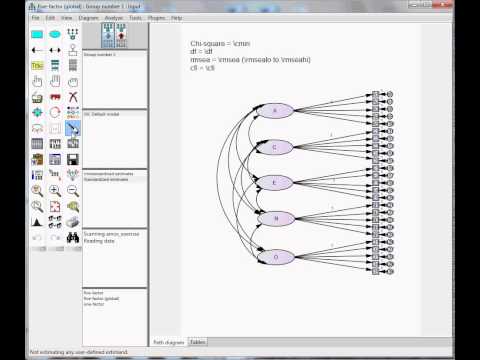Viewport: 480px width, 360px height.
Task: Copy path diagram to clipboard icon
Action: pyautogui.click(x=37, y=160)
